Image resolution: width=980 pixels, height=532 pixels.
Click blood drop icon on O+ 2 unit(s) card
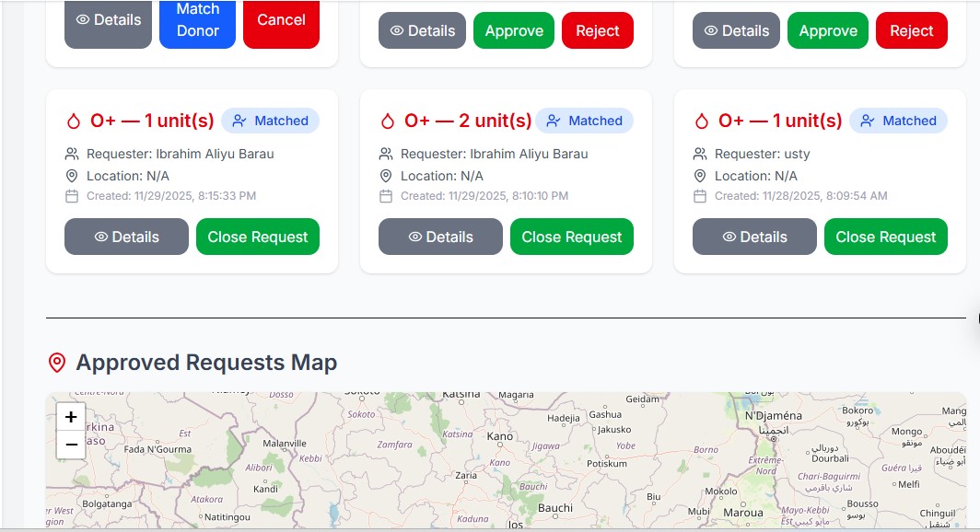[x=388, y=121]
